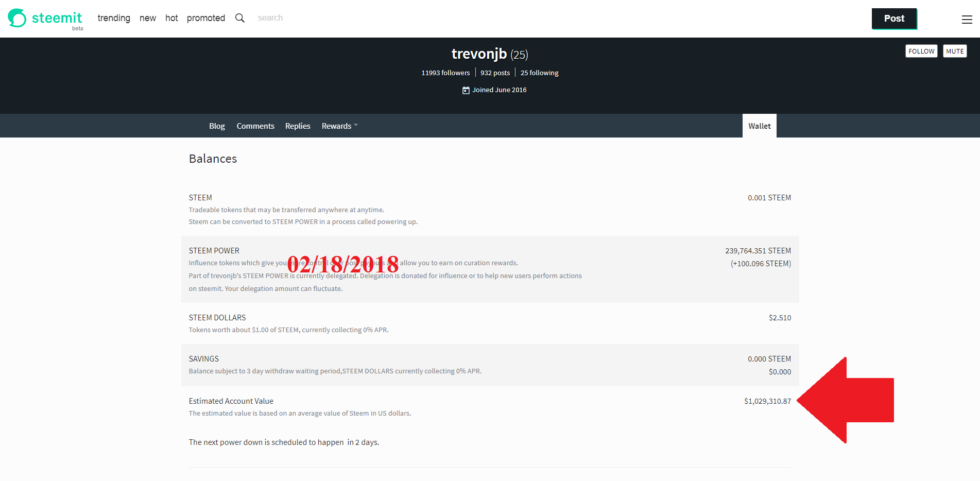The image size is (980, 481).
Task: Click the 'collecting 0% APR' Steem Dollars description
Action: tap(288, 330)
